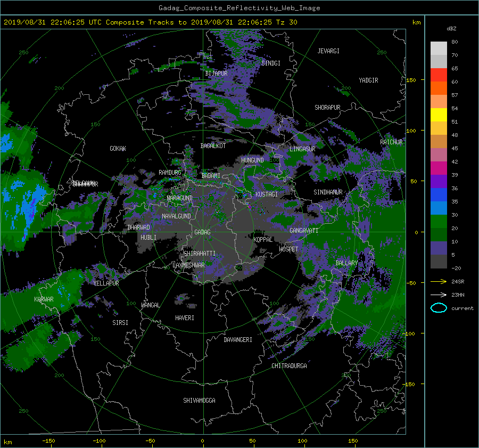Image resolution: width=479 pixels, height=448 pixels.
Task: Click the YADGIR city label
Action: 368,80
